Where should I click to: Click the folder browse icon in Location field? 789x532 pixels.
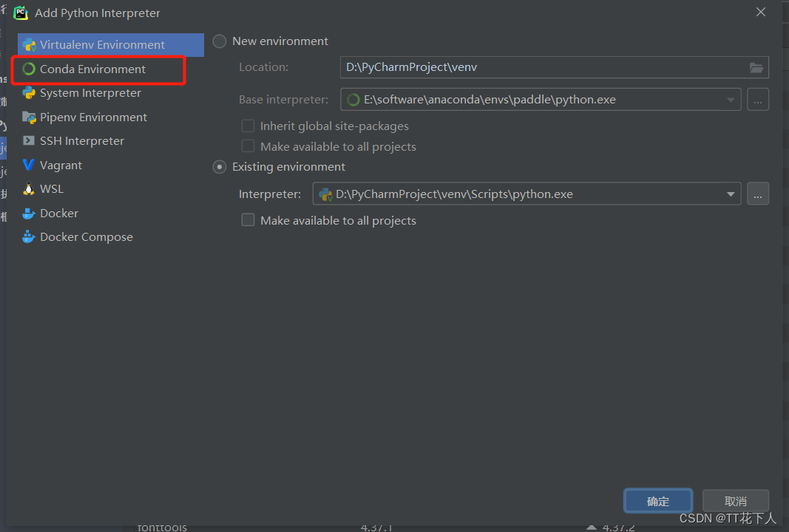click(x=756, y=67)
